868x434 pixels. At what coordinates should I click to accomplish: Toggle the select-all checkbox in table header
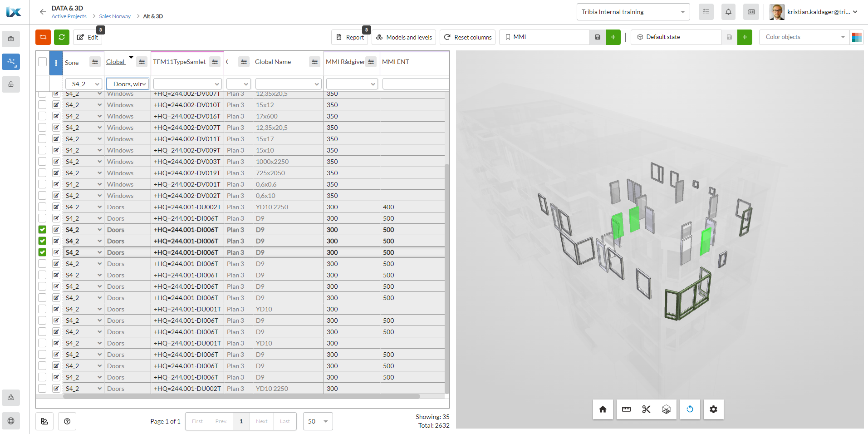click(43, 62)
